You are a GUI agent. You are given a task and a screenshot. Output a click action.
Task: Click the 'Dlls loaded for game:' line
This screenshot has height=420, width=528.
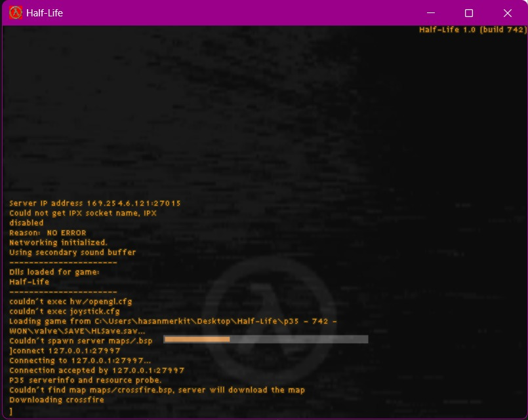click(x=54, y=272)
